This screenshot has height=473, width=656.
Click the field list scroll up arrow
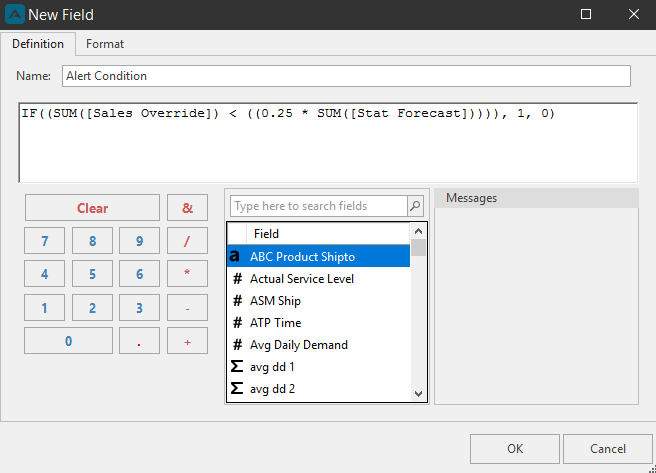[418, 231]
